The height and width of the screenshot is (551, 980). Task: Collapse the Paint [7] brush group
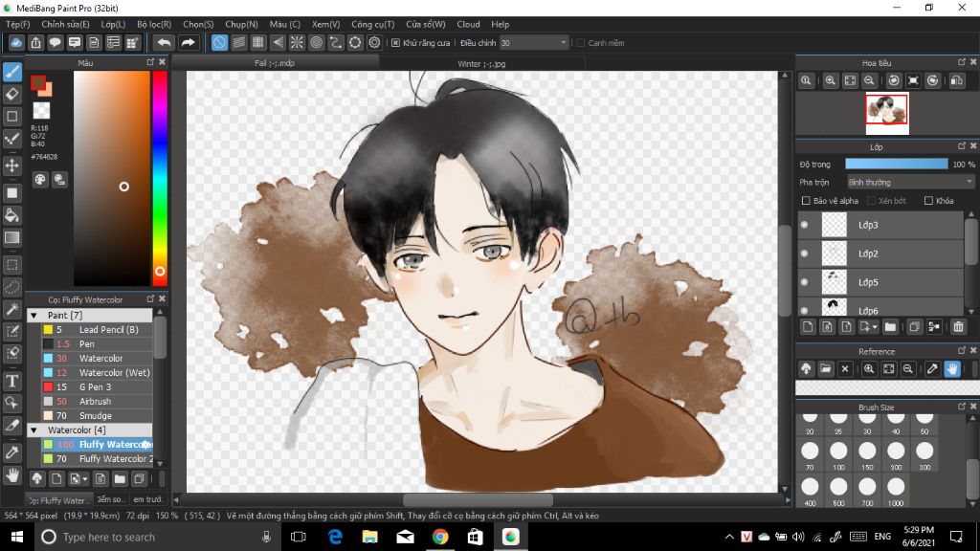click(x=33, y=316)
